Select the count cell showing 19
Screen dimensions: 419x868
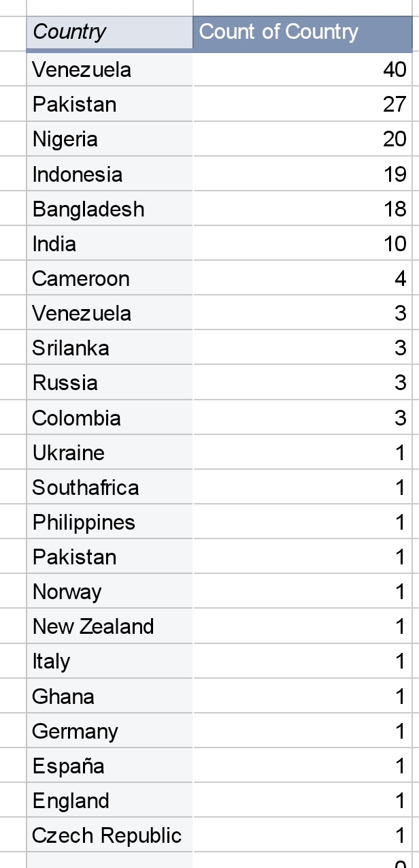[x=303, y=174]
